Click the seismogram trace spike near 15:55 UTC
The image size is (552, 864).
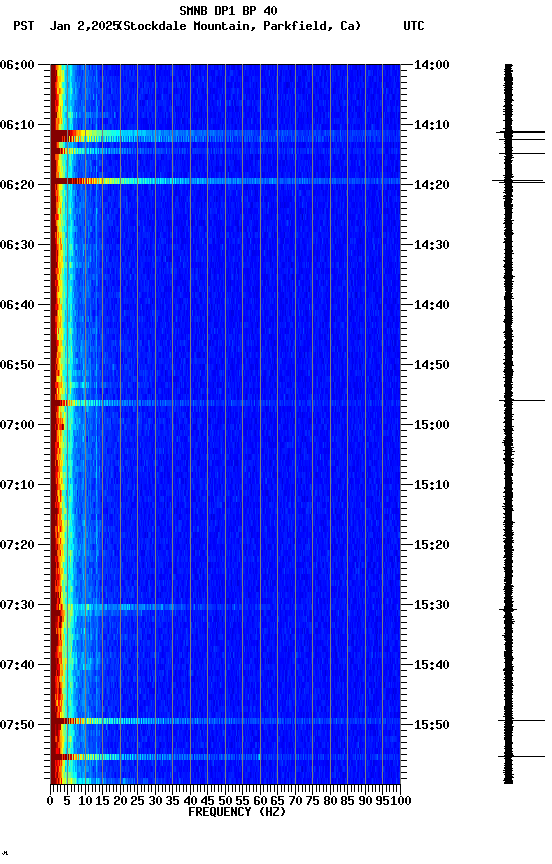pos(522,757)
